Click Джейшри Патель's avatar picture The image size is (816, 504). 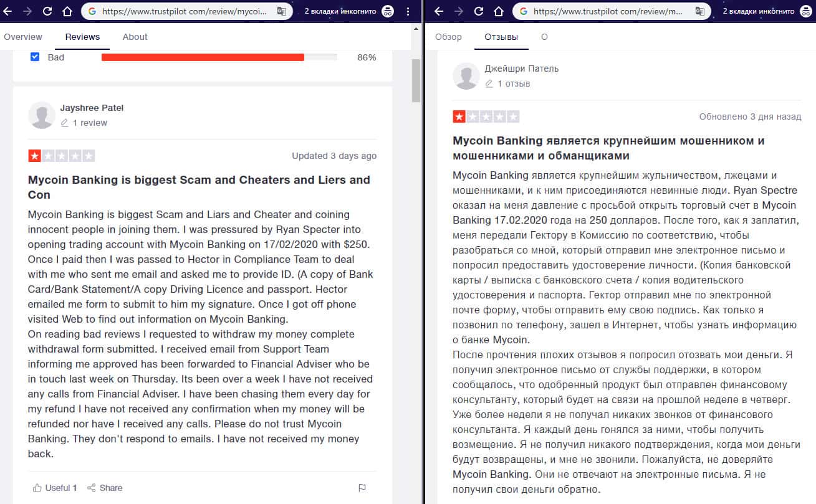coord(466,76)
